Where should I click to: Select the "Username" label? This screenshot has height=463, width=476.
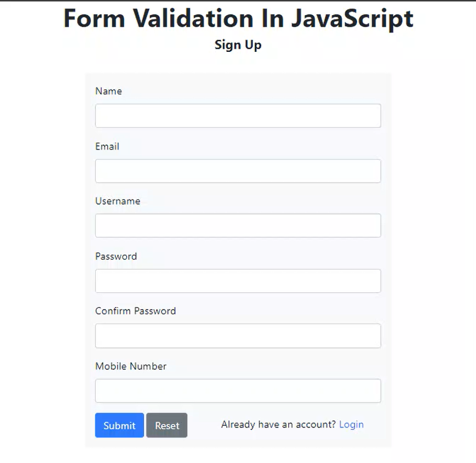pos(118,201)
